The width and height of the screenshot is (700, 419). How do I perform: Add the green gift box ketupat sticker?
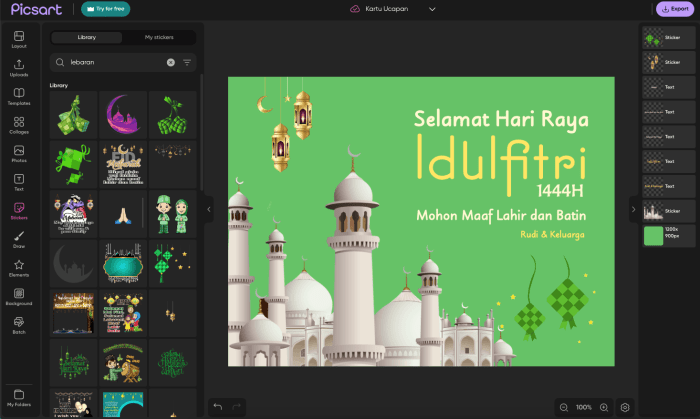click(x=73, y=165)
